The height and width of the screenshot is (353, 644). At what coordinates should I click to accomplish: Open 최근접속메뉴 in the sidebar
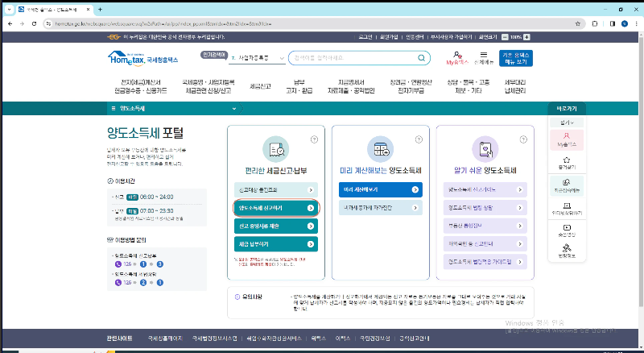(567, 185)
